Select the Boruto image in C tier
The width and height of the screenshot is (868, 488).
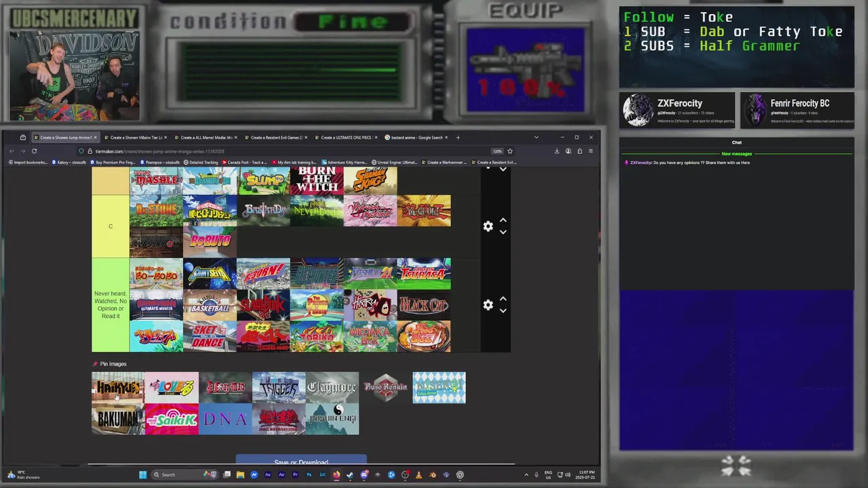point(210,242)
